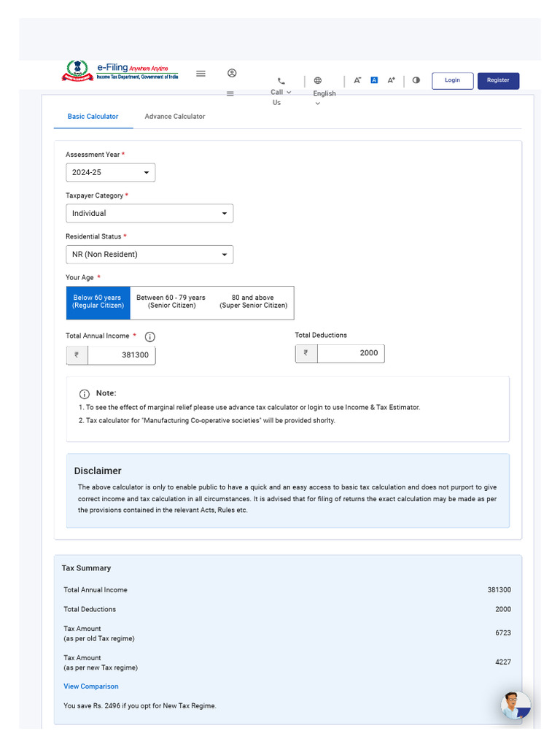Switch to the Basic Calculator tab

(93, 116)
